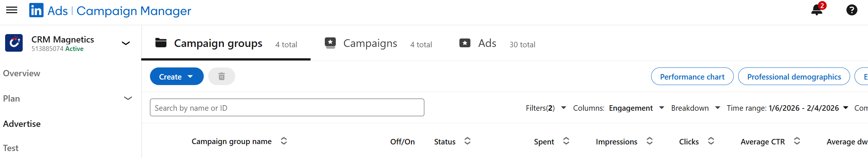868x158 pixels.
Task: Click the Search by name or ID field
Action: pos(287,107)
